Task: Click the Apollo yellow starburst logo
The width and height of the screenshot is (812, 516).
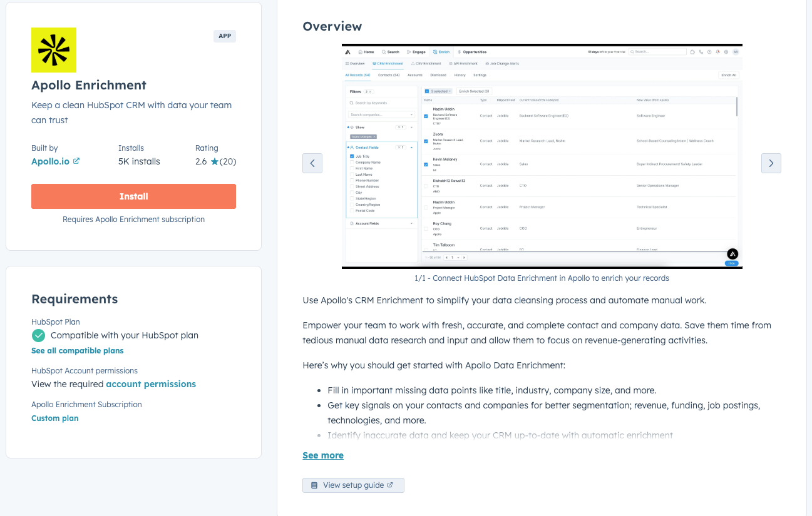Action: tap(54, 50)
